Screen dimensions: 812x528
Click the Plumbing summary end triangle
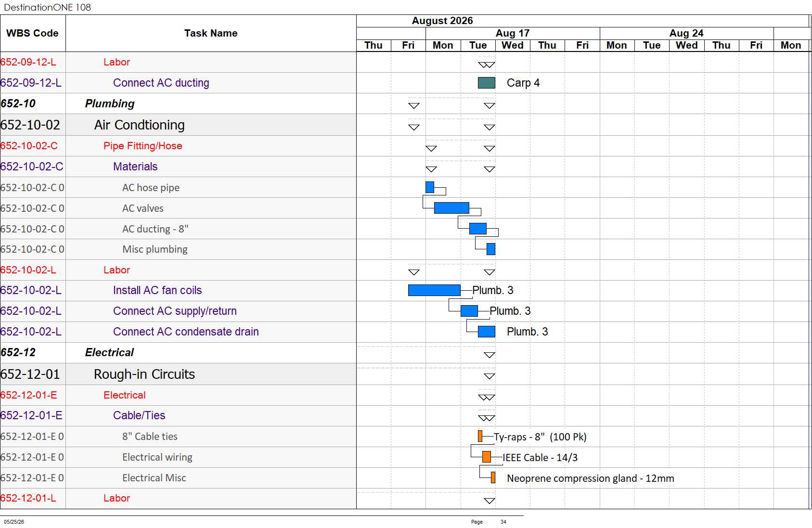[490, 106]
